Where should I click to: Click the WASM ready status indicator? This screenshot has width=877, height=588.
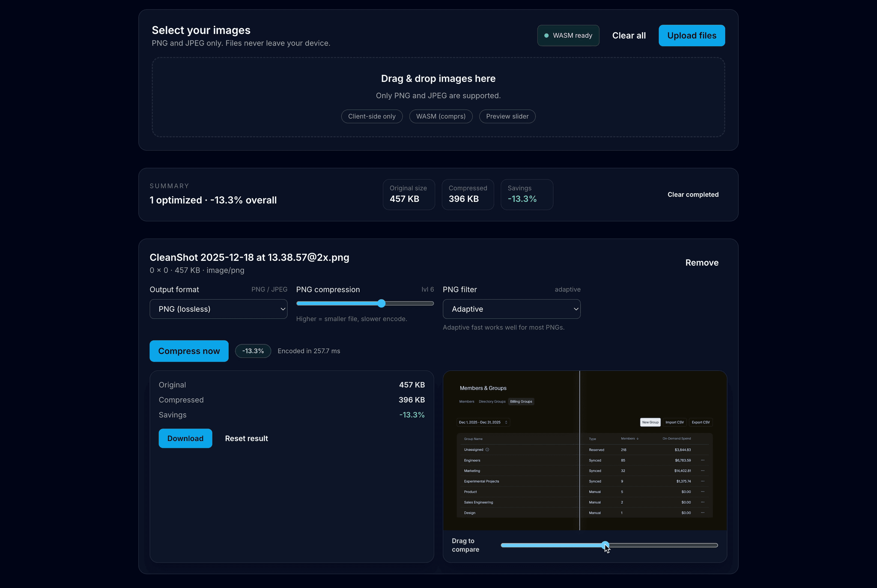pyautogui.click(x=568, y=35)
